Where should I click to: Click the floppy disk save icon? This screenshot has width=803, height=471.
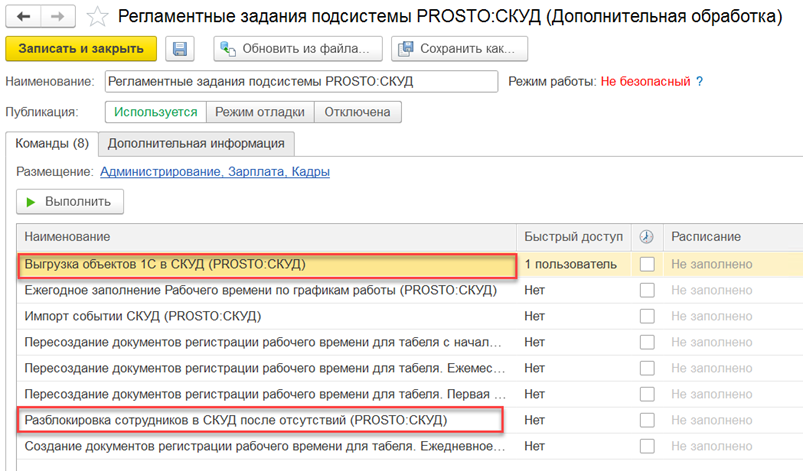point(180,49)
